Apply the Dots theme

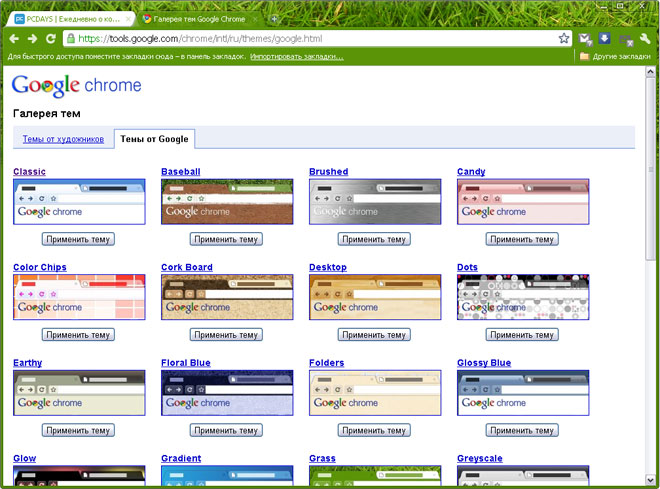click(522, 335)
